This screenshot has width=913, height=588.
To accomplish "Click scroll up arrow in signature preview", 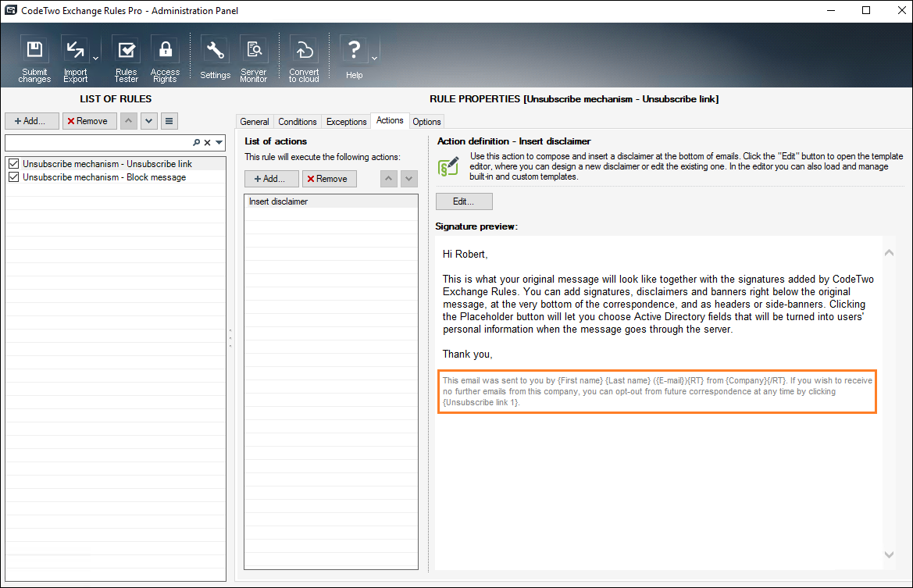I will (889, 253).
